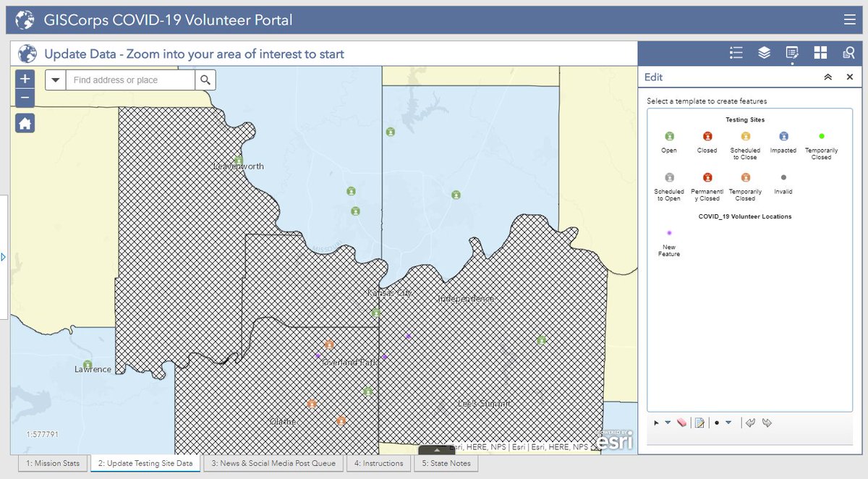Viewport: 868px width, 479px height.
Task: Return map to default home extent
Action: pyautogui.click(x=25, y=124)
